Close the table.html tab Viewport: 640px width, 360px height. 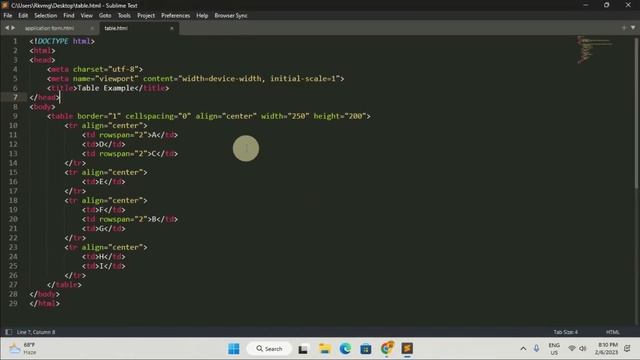(x=172, y=28)
